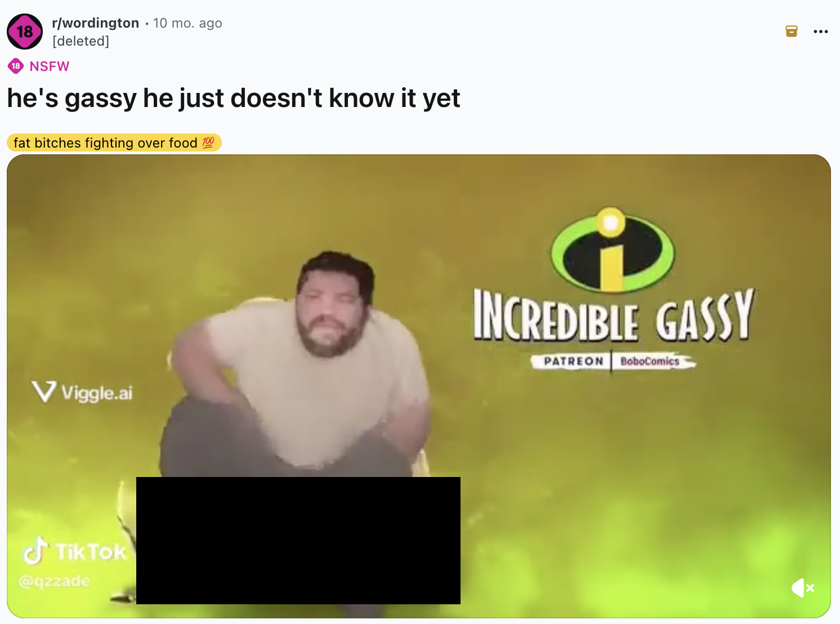Unmute the video with the speaker icon
Image resolution: width=840 pixels, height=624 pixels.
coord(802,588)
